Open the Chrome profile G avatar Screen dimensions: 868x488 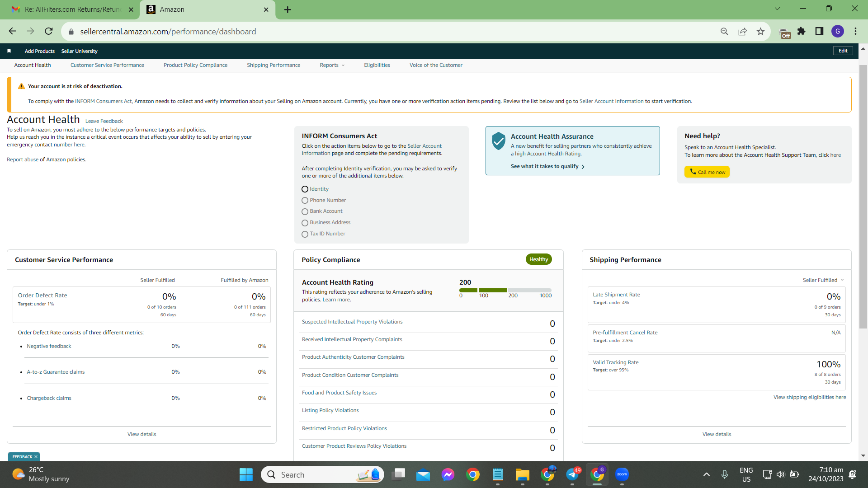click(x=838, y=31)
